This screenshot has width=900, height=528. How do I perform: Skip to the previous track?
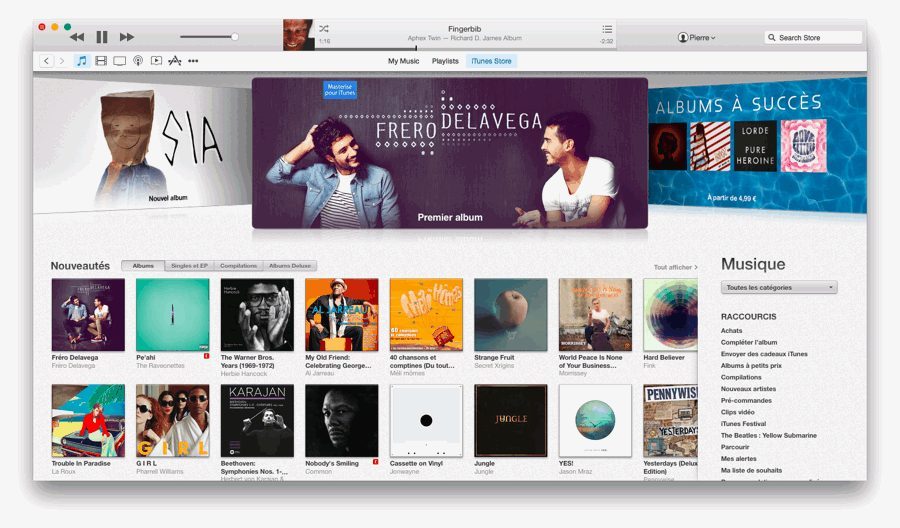(x=77, y=37)
